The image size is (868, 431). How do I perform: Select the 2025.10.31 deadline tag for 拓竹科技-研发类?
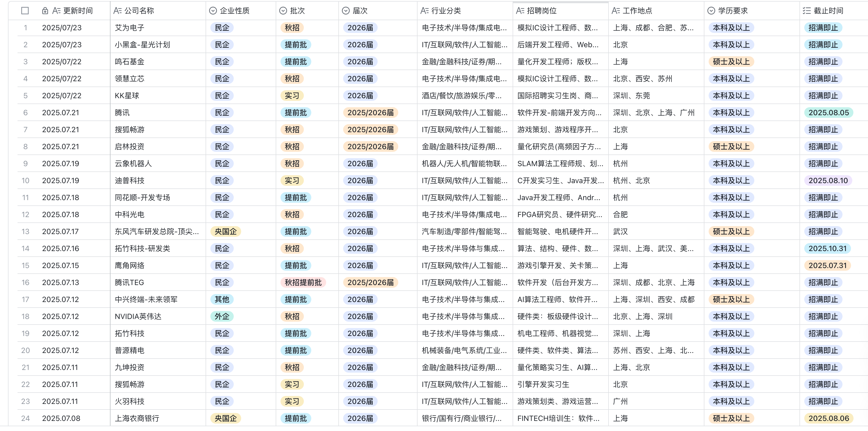click(827, 248)
